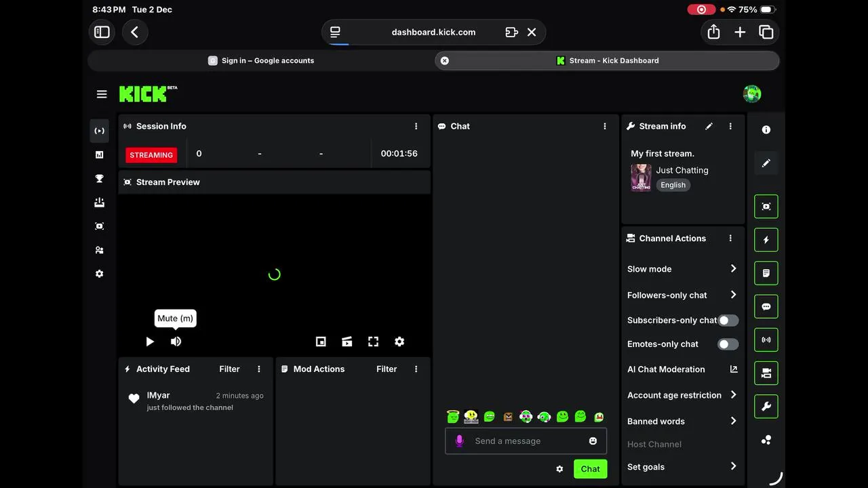This screenshot has height=488, width=868.
Task: Expand Banned words settings
Action: (x=682, y=421)
